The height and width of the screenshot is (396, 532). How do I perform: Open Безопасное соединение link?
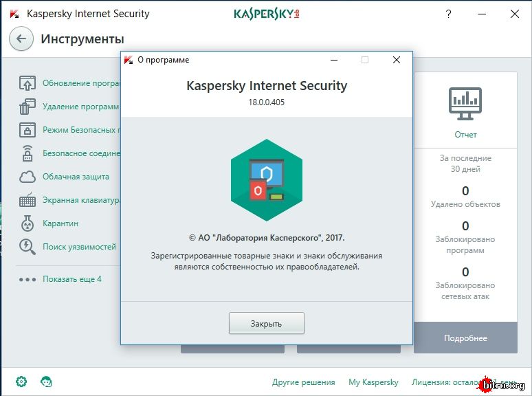coord(81,153)
